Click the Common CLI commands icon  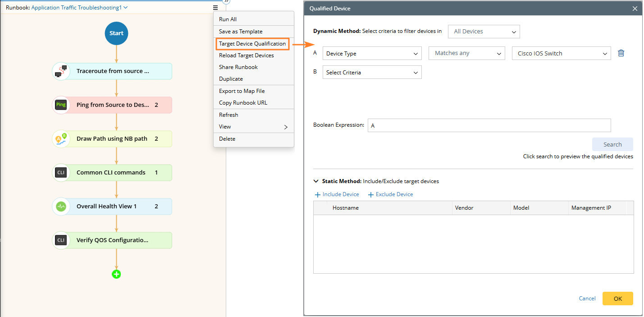coord(61,173)
